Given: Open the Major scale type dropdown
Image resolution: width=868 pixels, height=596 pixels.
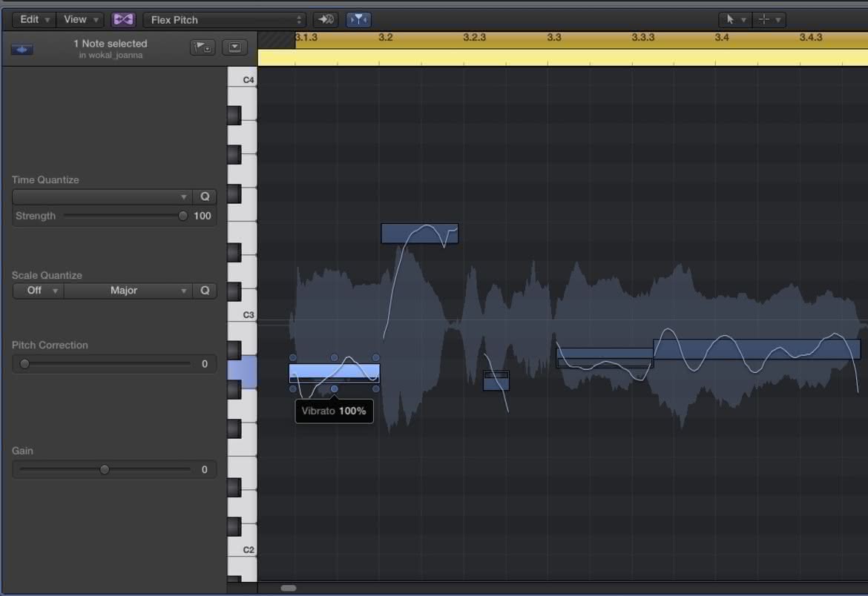Looking at the screenshot, I should (x=128, y=291).
